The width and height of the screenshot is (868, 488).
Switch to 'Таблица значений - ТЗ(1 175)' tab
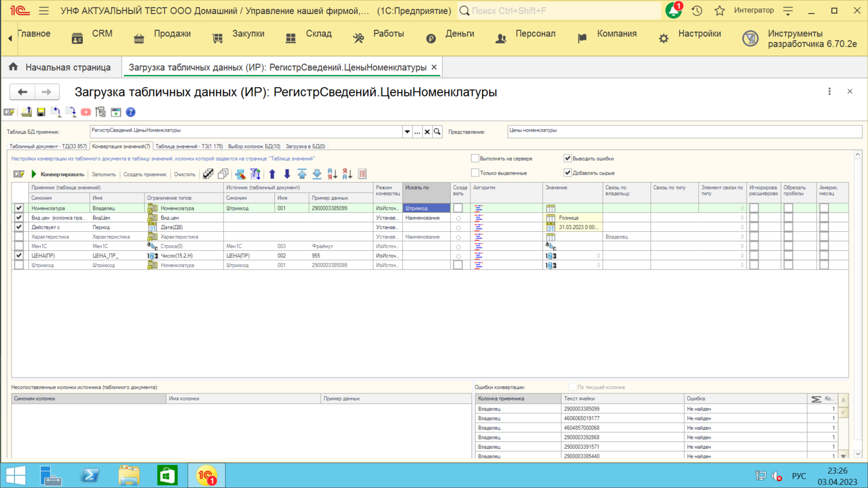189,146
